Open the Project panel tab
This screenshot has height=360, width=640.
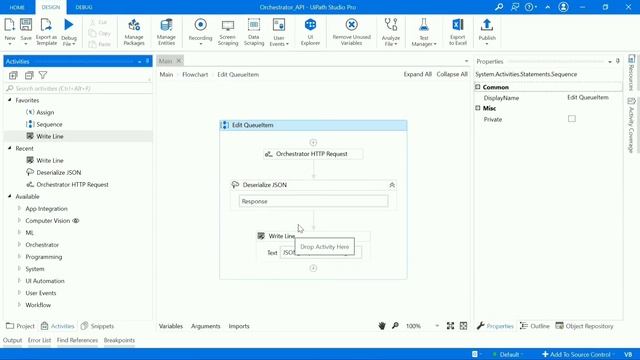tap(20, 326)
